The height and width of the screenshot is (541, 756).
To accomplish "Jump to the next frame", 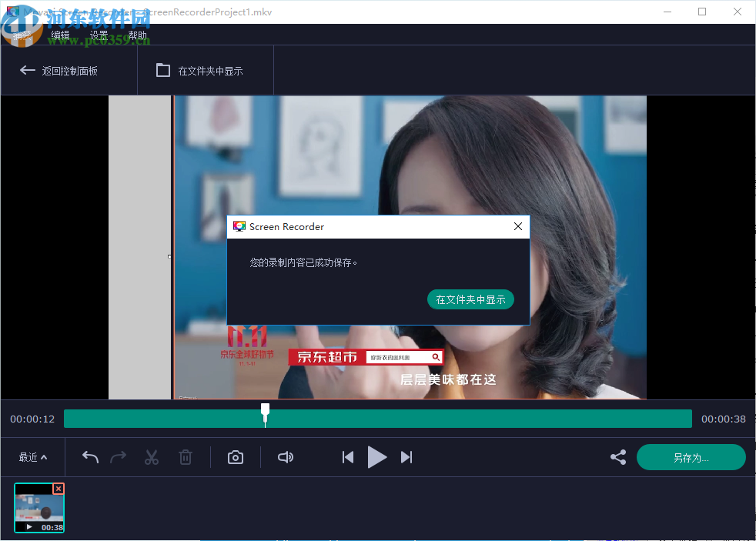I will (406, 456).
